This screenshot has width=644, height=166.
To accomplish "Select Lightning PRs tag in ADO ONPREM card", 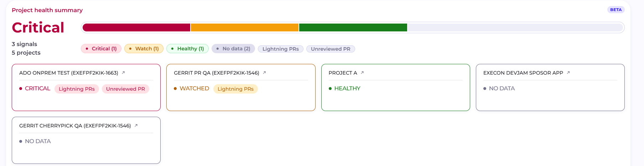I will pos(77,89).
